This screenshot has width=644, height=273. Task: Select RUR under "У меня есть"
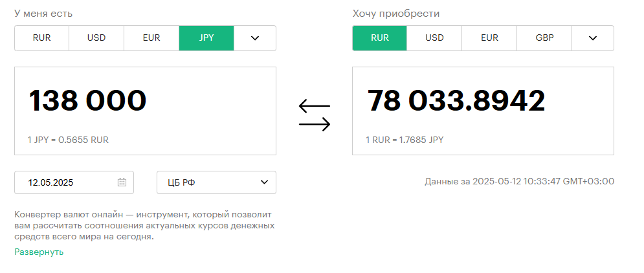pyautogui.click(x=42, y=38)
